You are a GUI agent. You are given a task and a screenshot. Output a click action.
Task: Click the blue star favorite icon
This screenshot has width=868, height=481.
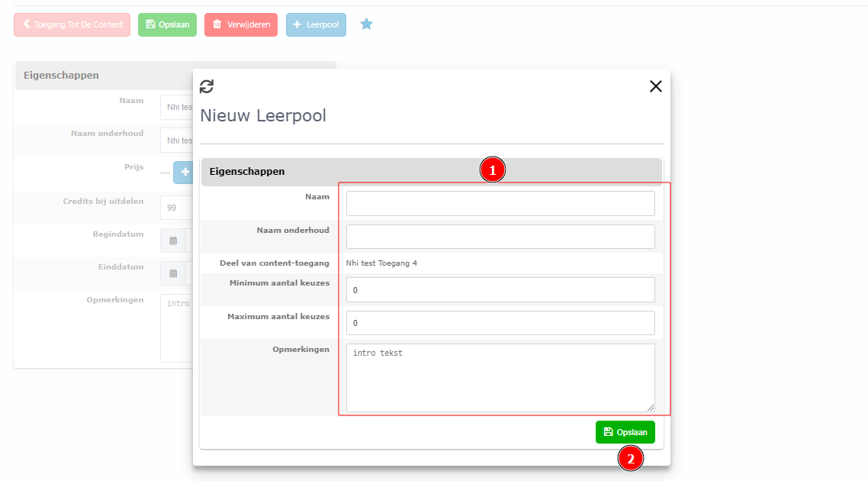366,24
